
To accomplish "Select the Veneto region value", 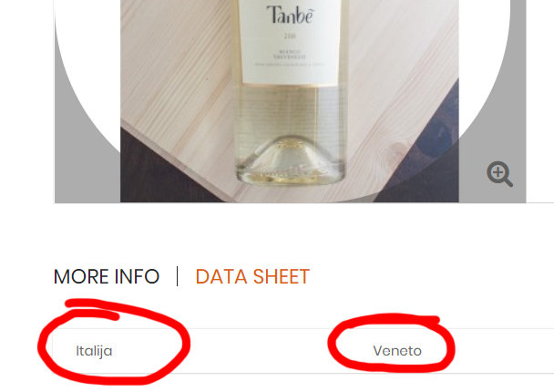I will (397, 351).
